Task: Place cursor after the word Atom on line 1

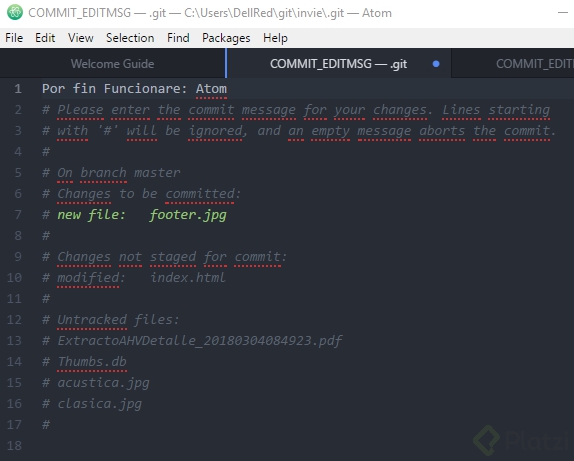Action: (227, 89)
